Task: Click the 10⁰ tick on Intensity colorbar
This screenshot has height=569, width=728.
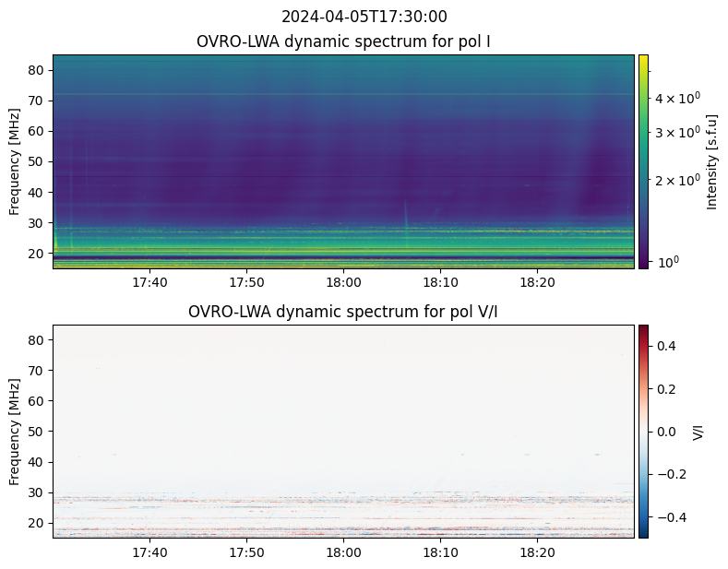Action: pyautogui.click(x=667, y=262)
